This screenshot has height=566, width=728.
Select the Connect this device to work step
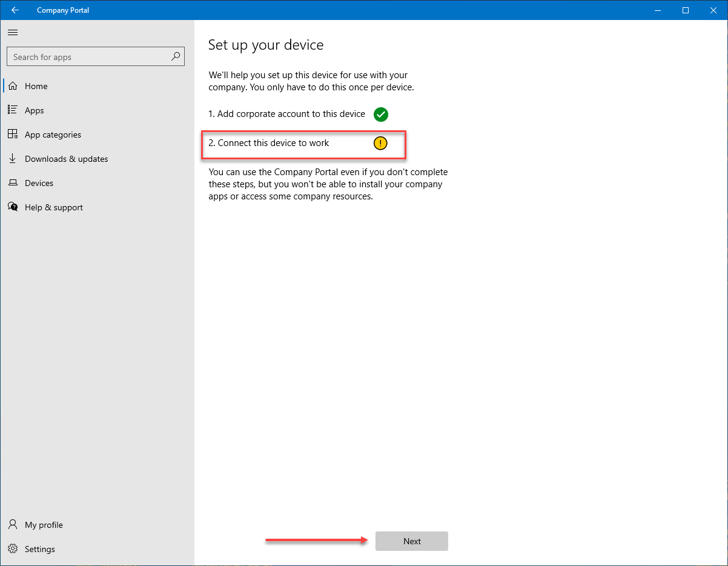[x=268, y=143]
